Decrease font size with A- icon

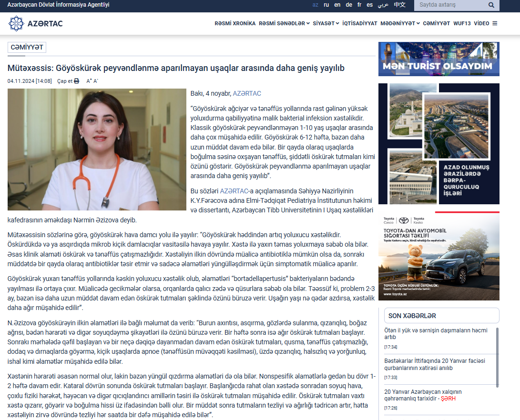tap(96, 81)
